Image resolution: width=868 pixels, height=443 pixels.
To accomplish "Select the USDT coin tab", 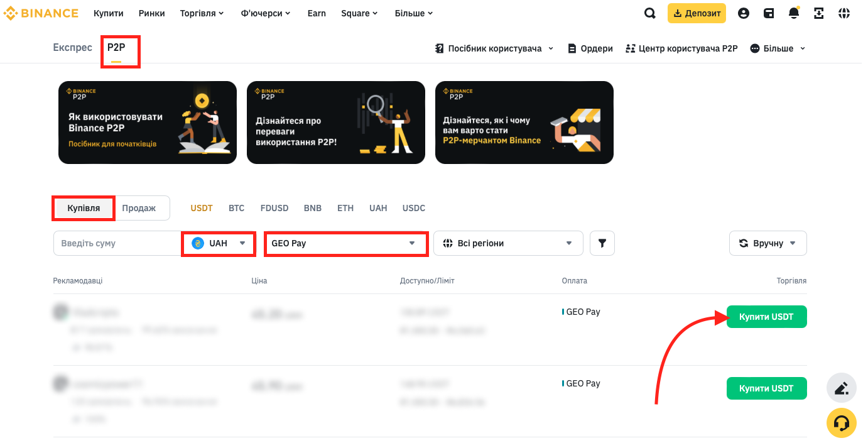I will pyautogui.click(x=202, y=208).
